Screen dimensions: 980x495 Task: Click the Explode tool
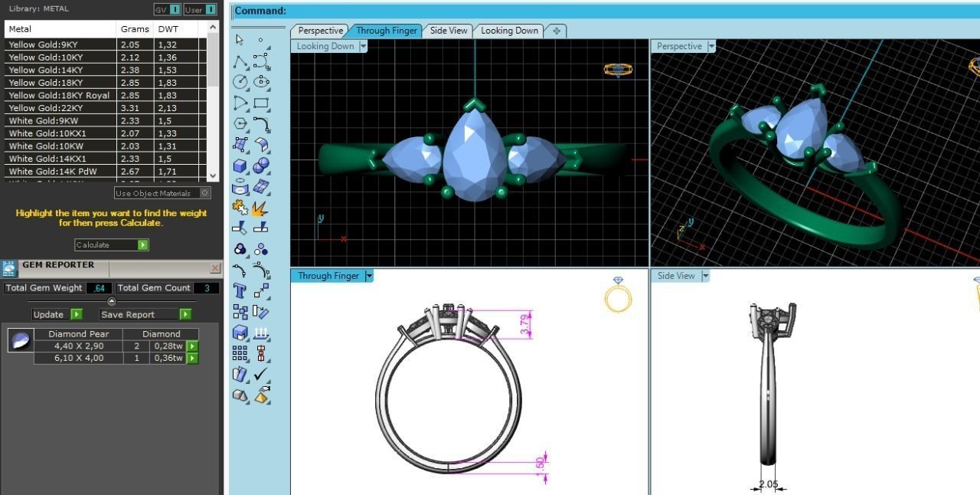click(260, 207)
